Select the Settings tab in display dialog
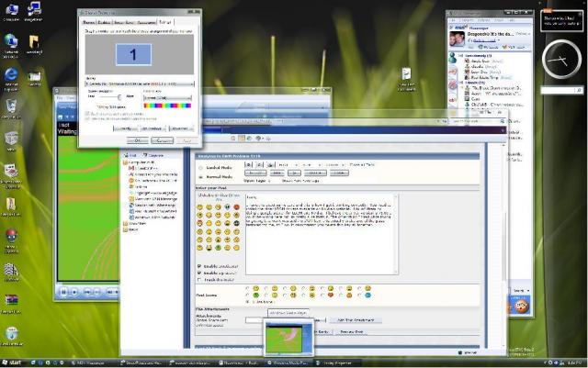Viewport: 588px width, 368px height. 165,22
